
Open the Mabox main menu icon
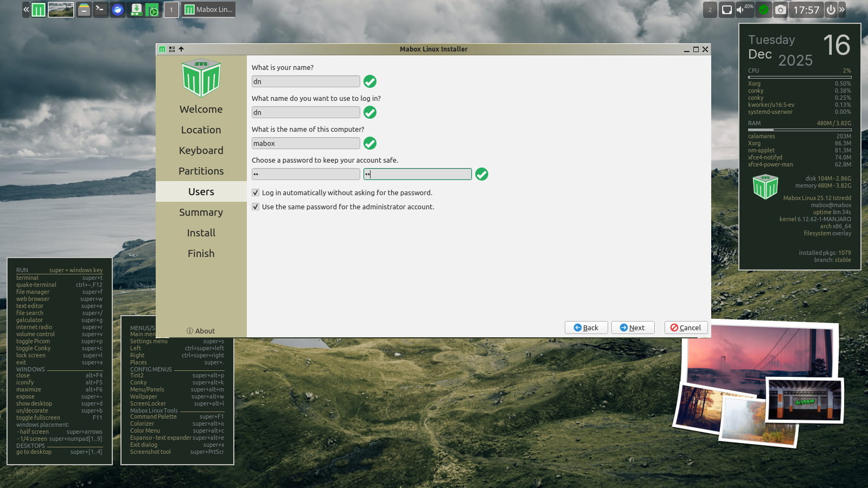[x=39, y=10]
